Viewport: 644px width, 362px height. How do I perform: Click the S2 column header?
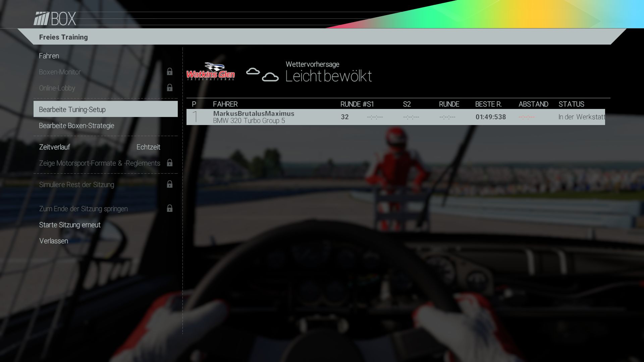[407, 104]
